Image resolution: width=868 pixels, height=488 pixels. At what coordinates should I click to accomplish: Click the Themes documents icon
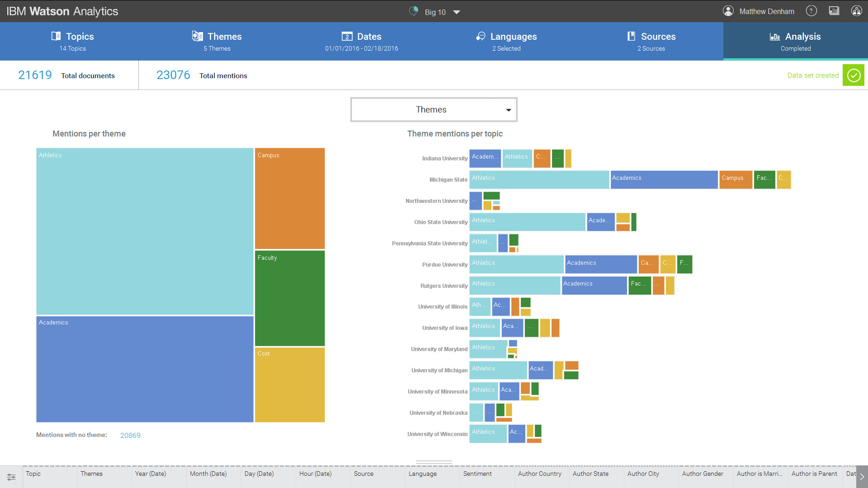click(197, 36)
